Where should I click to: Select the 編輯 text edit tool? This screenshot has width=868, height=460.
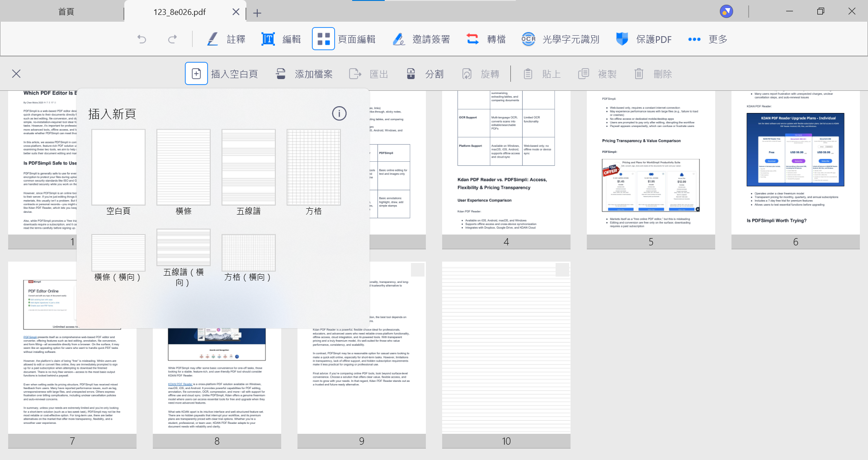tap(281, 39)
